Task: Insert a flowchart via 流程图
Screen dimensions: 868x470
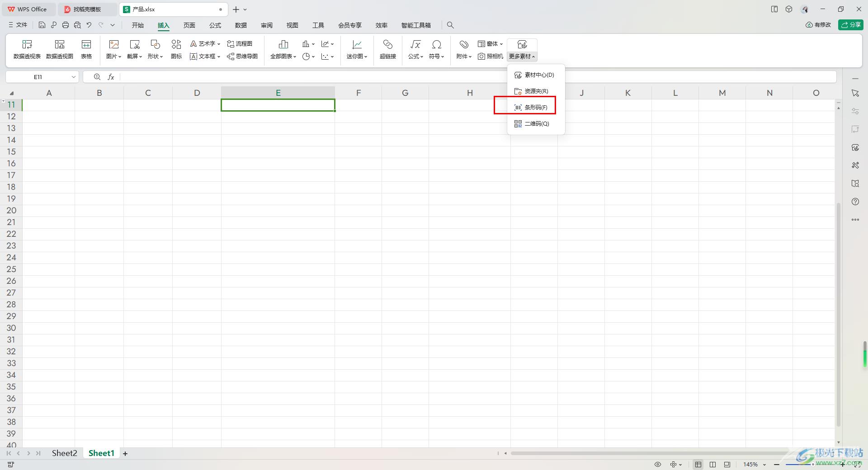Action: point(240,44)
